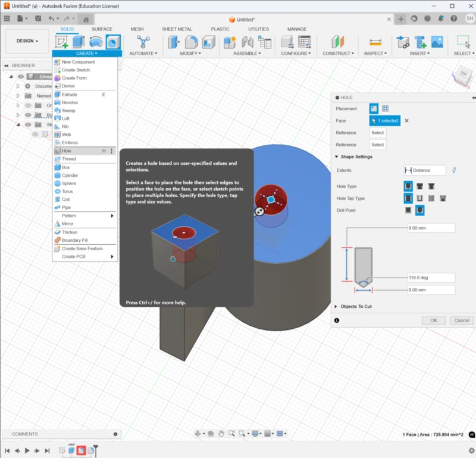The height and width of the screenshot is (458, 476).
Task: Click the Insert Derive link icon
Action: click(403, 42)
